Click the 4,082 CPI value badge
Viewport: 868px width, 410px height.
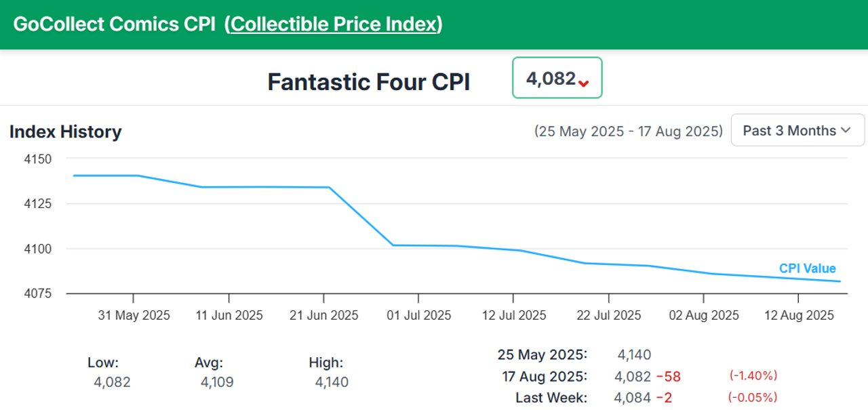557,78
